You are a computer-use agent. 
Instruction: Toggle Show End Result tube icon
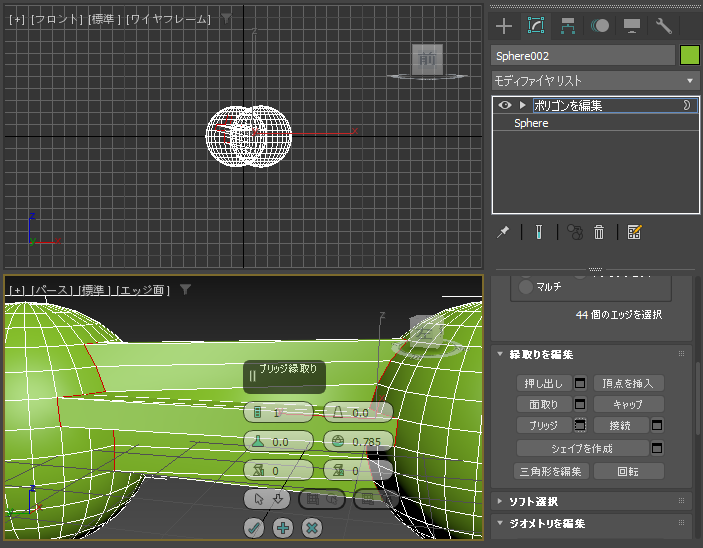[x=538, y=232]
